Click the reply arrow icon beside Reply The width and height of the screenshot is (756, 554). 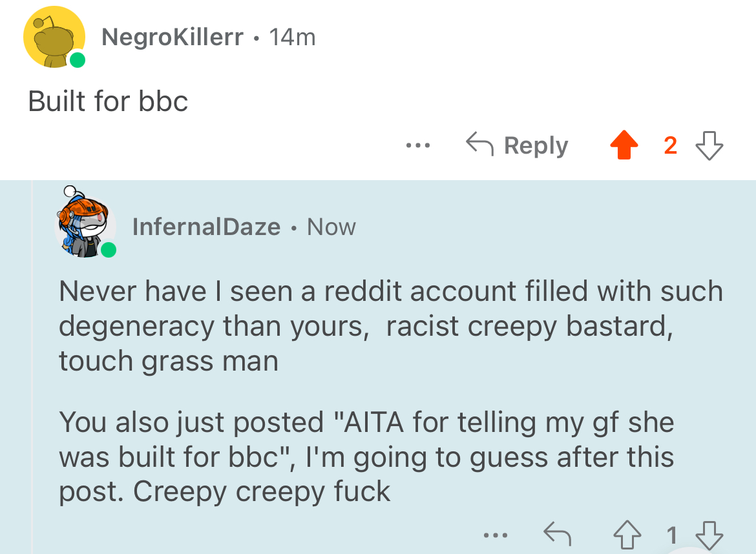pos(479,143)
